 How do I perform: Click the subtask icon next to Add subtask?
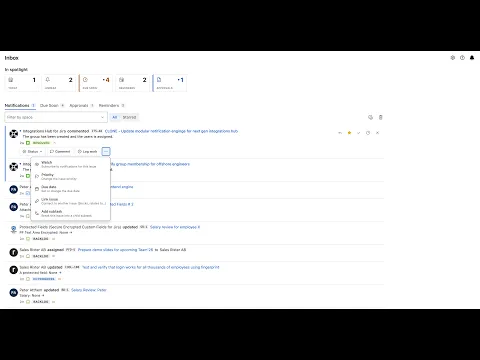click(37, 213)
